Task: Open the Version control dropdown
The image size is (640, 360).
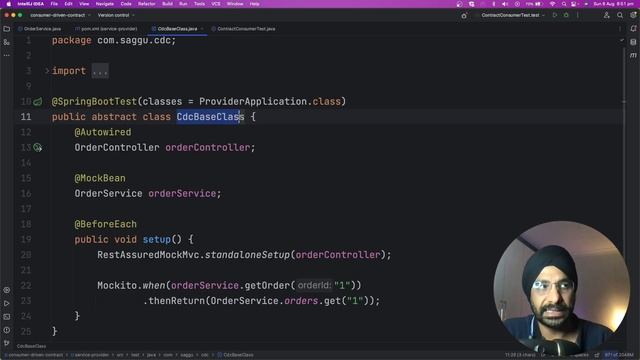Action: point(116,15)
